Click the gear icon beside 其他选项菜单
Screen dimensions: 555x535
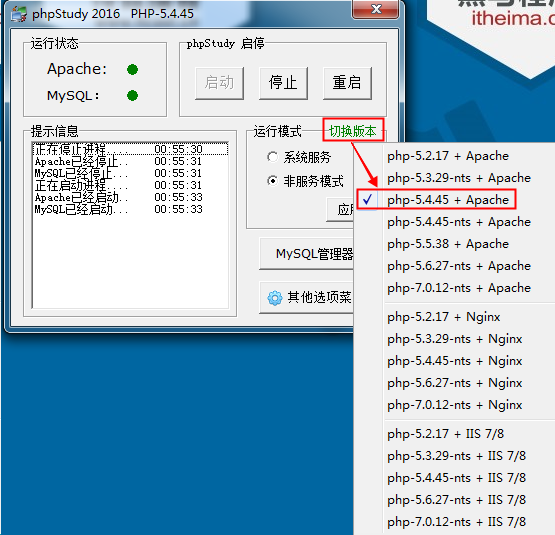(x=275, y=298)
